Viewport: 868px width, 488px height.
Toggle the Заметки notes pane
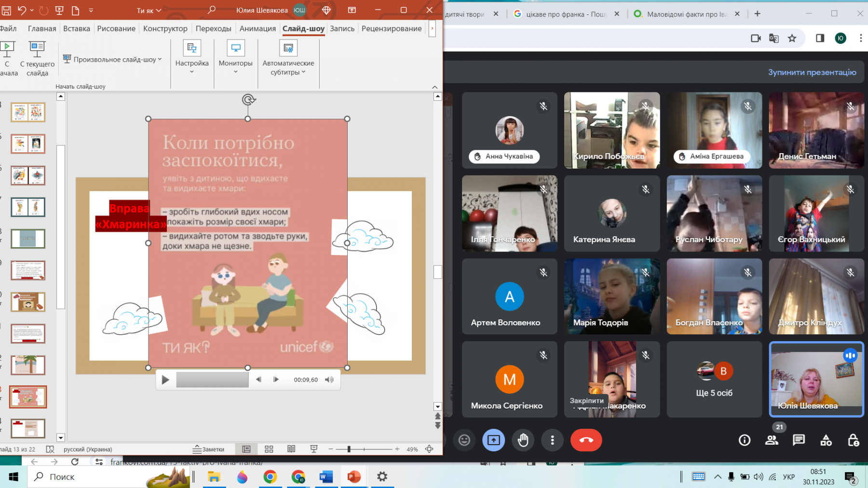point(209,449)
